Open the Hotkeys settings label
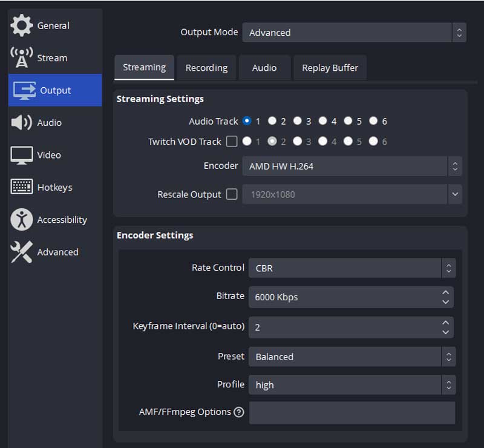 pos(54,188)
